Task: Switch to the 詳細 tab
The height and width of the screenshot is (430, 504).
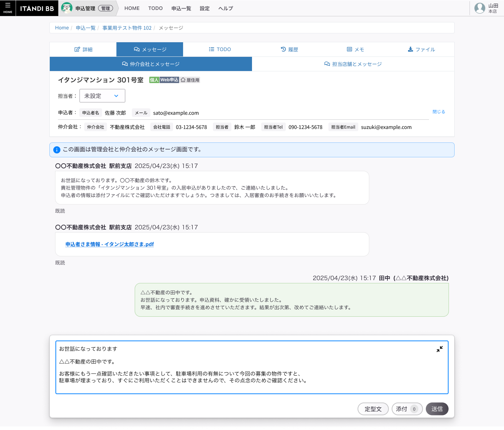Action: coord(83,49)
